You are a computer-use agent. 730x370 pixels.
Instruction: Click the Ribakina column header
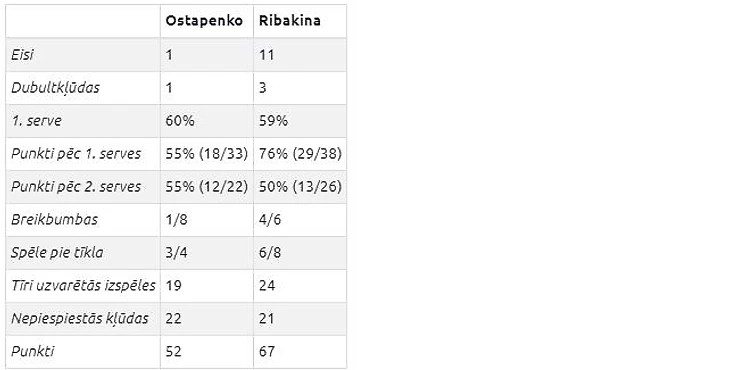(x=290, y=21)
